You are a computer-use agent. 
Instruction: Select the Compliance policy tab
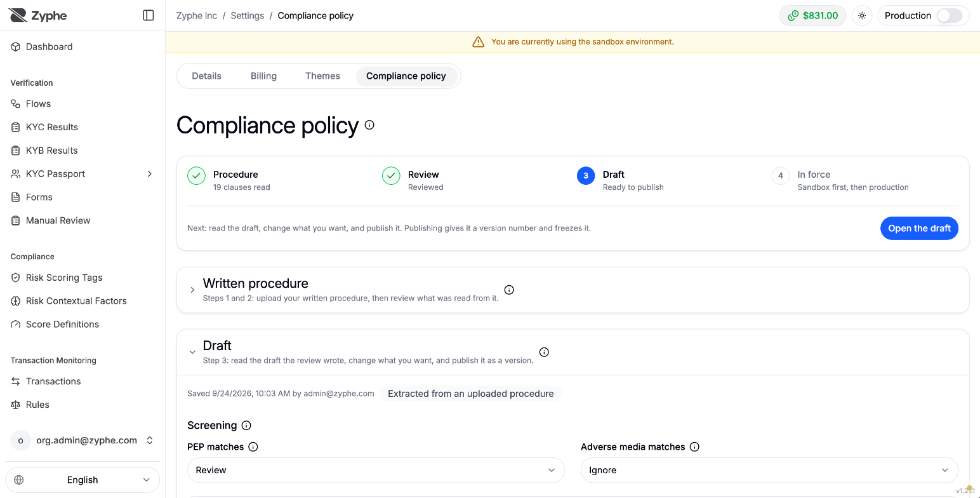pos(406,76)
